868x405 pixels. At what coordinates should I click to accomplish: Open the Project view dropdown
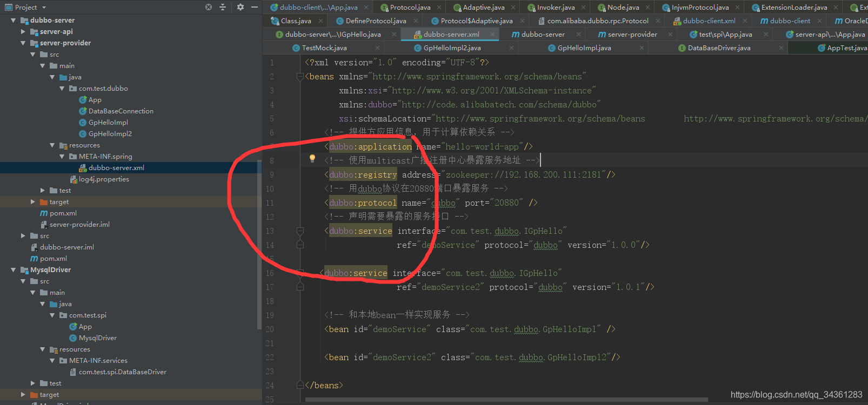click(44, 8)
